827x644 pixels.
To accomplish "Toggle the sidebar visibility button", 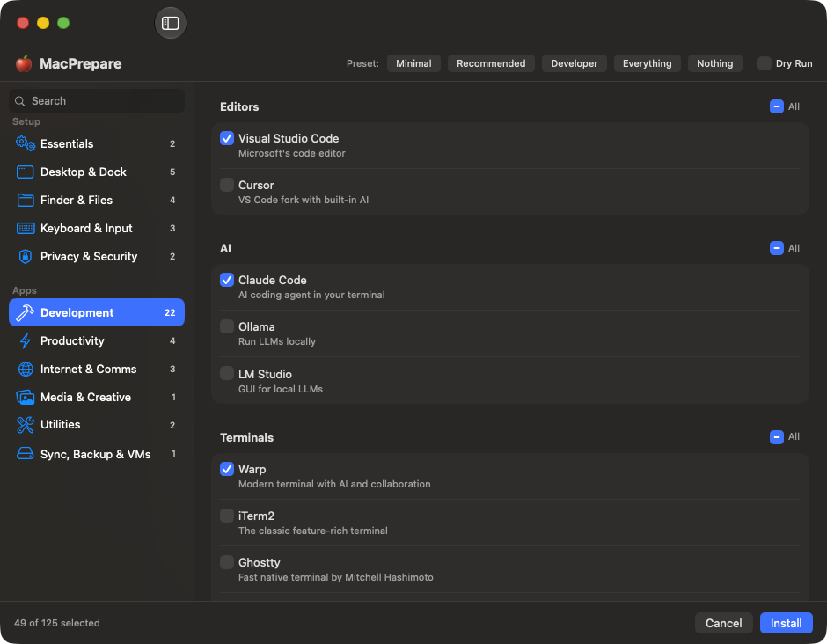I will click(171, 23).
